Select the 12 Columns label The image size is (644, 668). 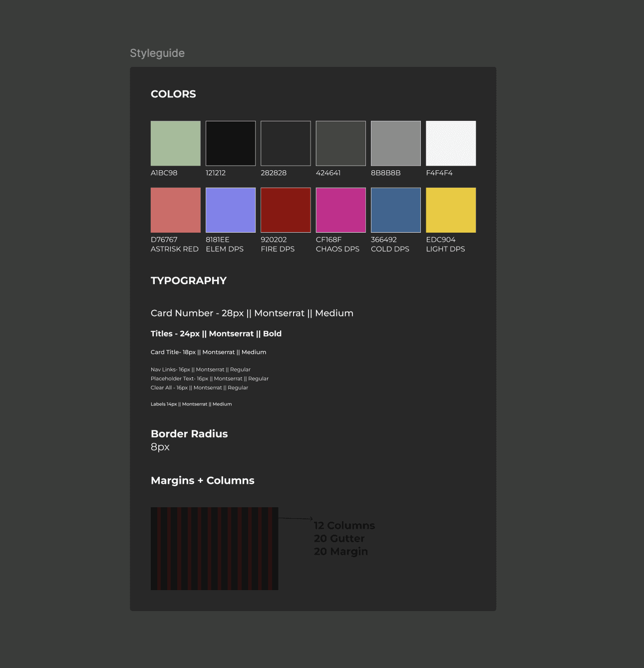click(344, 526)
